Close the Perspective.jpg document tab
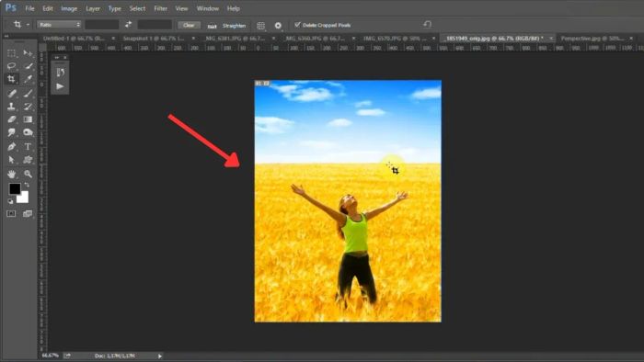This screenshot has height=362, width=644. [x=631, y=39]
